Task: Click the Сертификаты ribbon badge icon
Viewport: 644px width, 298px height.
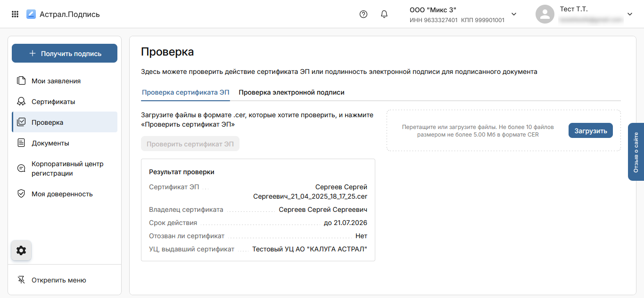Action: [21, 102]
